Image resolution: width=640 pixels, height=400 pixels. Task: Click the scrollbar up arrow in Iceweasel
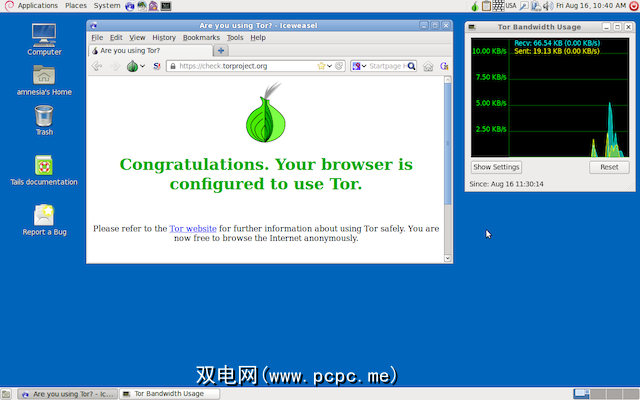(x=448, y=80)
